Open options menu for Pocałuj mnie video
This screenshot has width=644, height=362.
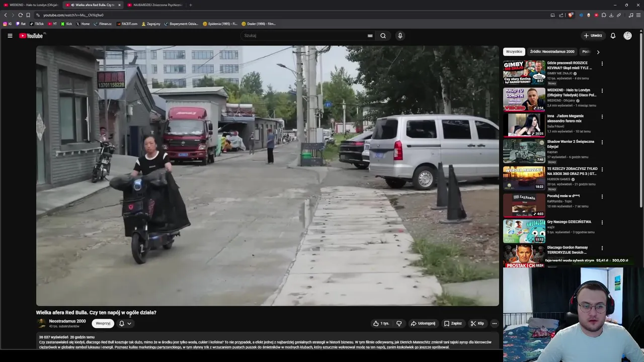(602, 197)
